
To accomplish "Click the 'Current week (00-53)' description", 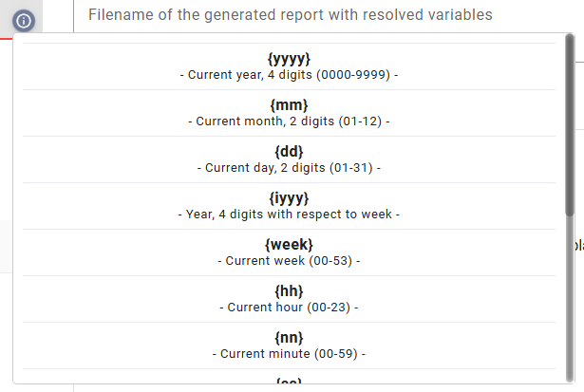I will point(289,261).
